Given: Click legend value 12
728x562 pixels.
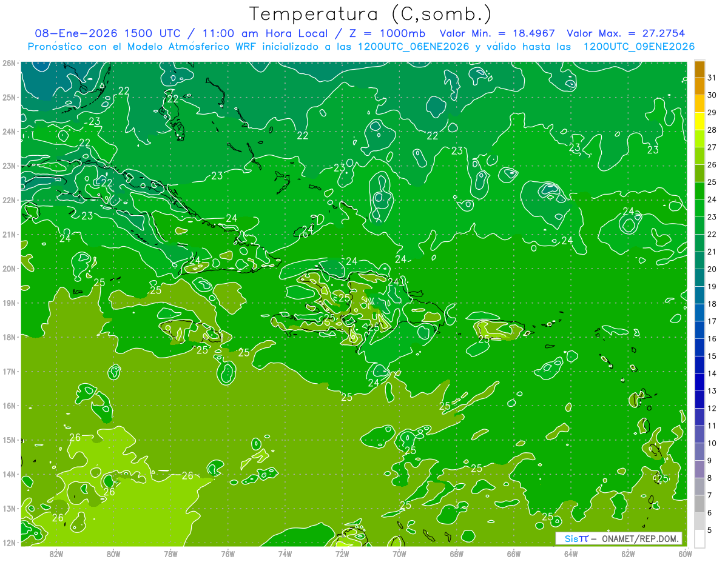Looking at the screenshot, I should point(712,408).
